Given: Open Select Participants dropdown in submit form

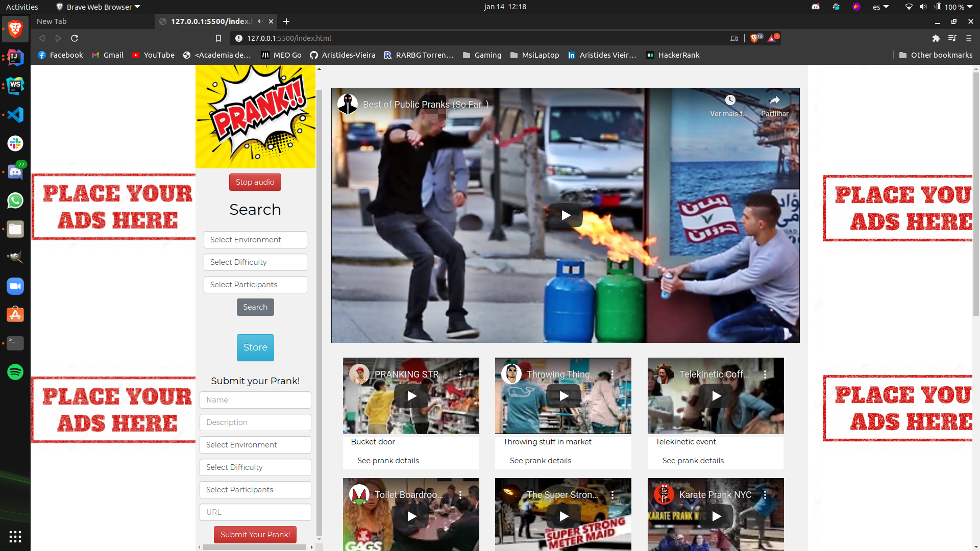Looking at the screenshot, I should click(255, 490).
